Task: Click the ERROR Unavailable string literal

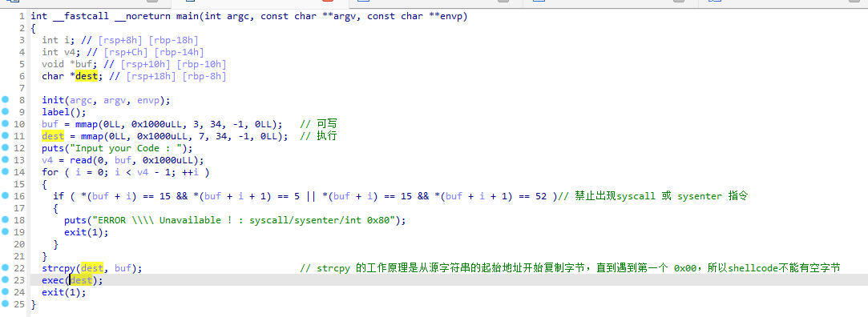Action: 244,220
